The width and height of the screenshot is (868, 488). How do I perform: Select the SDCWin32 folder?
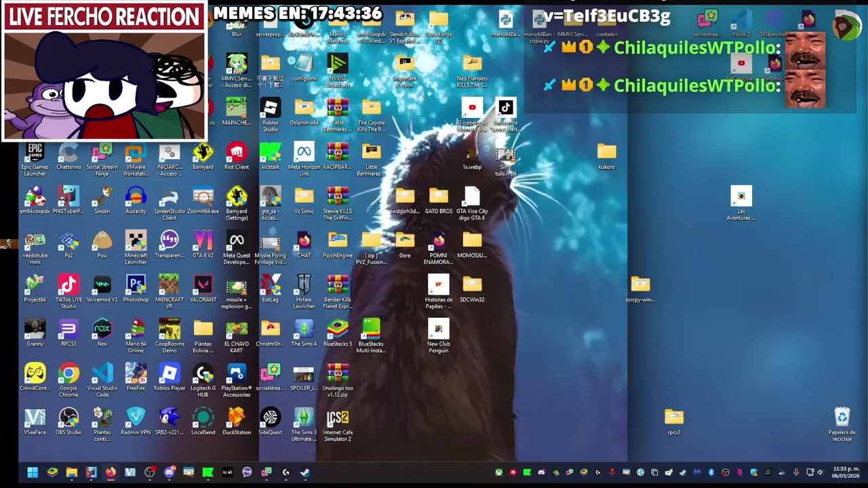tap(472, 289)
